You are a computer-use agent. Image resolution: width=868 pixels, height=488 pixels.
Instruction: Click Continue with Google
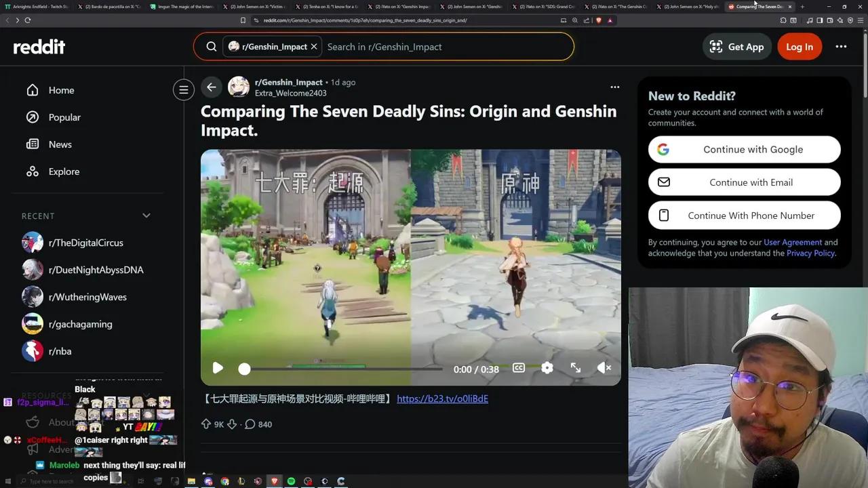click(x=745, y=150)
